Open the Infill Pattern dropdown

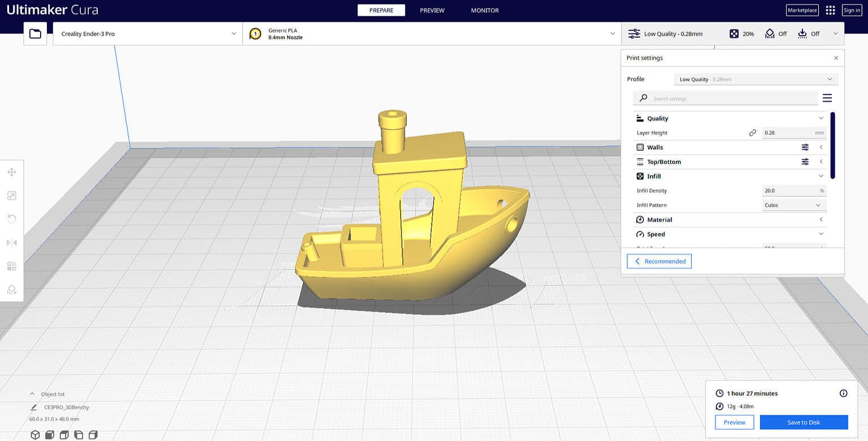click(793, 205)
